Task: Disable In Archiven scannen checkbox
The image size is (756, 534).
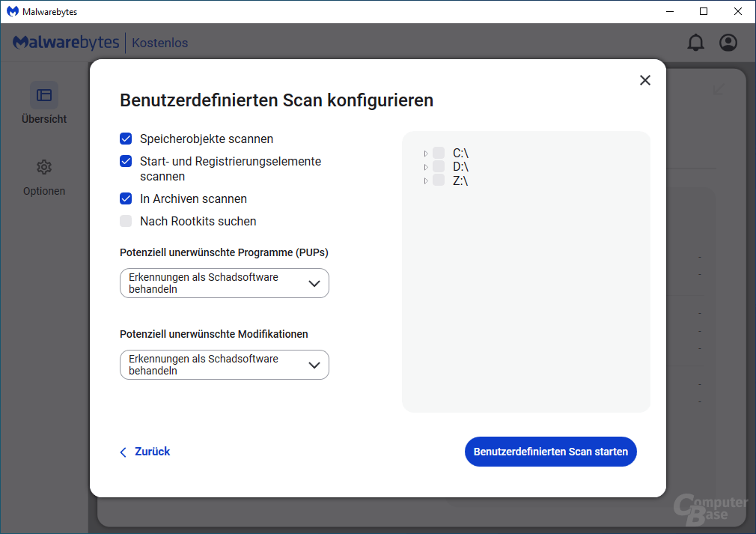Action: (126, 198)
